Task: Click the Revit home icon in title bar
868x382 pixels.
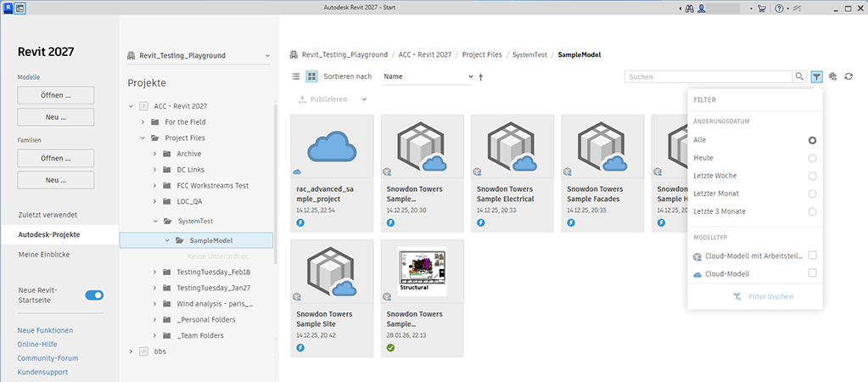Action: click(20, 8)
